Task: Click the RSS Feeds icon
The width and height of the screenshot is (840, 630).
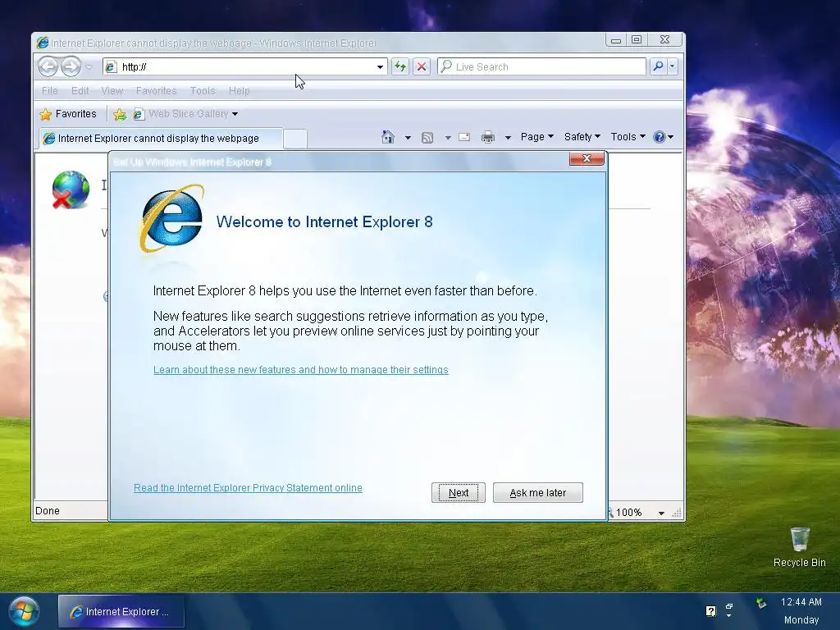Action: tap(427, 138)
